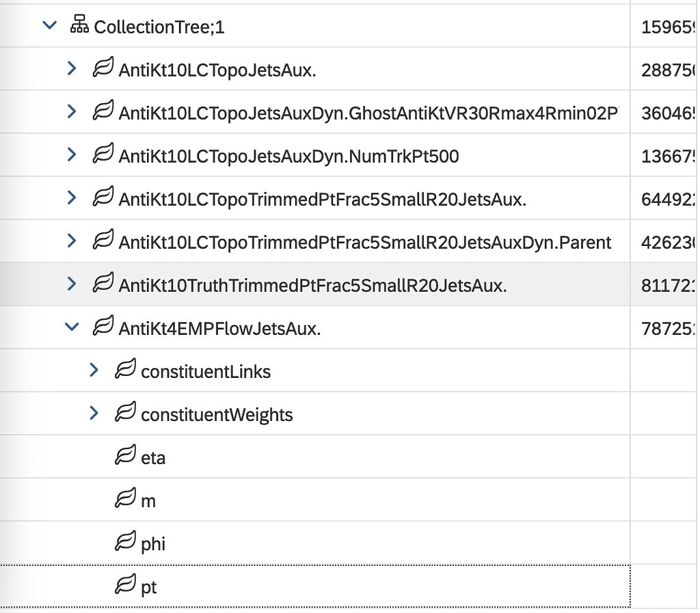This screenshot has width=700, height=613.
Task: Click the leaf icon next to constituentWeights
Action: [125, 412]
